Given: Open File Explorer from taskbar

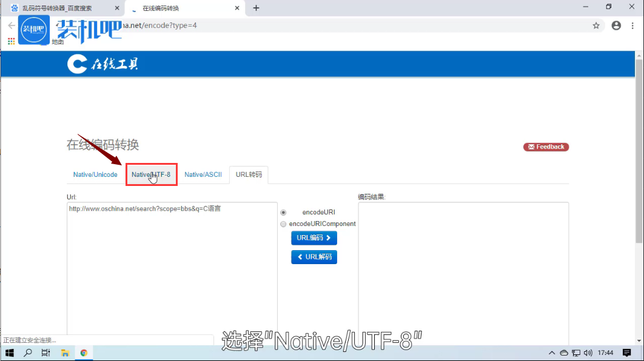Looking at the screenshot, I should tap(65, 353).
